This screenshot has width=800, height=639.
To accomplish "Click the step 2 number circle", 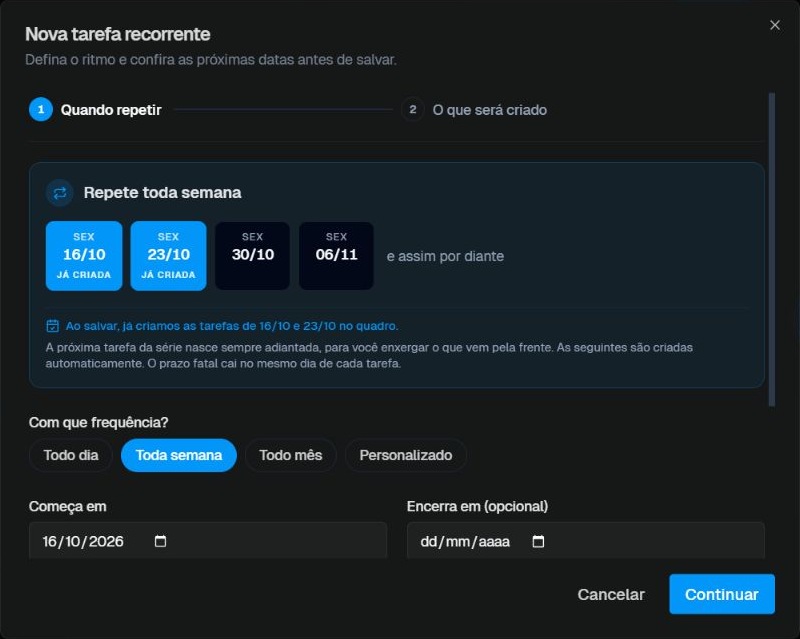I will point(413,110).
